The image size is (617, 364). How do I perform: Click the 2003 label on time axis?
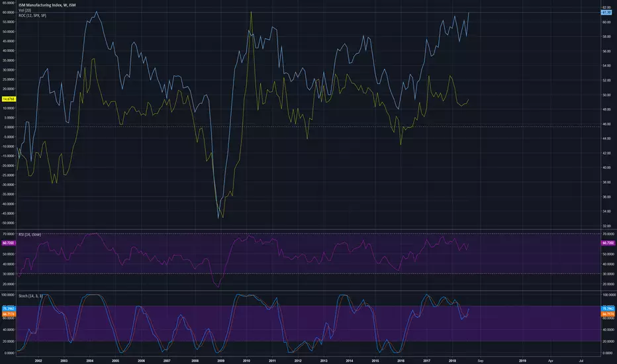coord(64,361)
